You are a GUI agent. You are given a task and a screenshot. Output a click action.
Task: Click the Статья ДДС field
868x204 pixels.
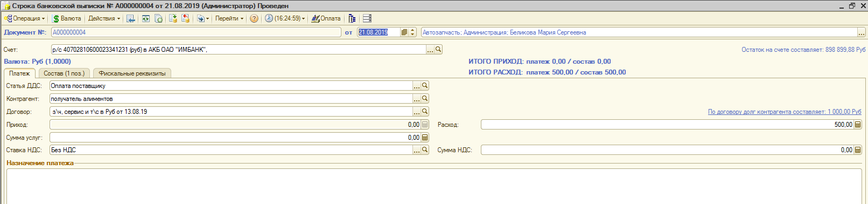point(231,86)
